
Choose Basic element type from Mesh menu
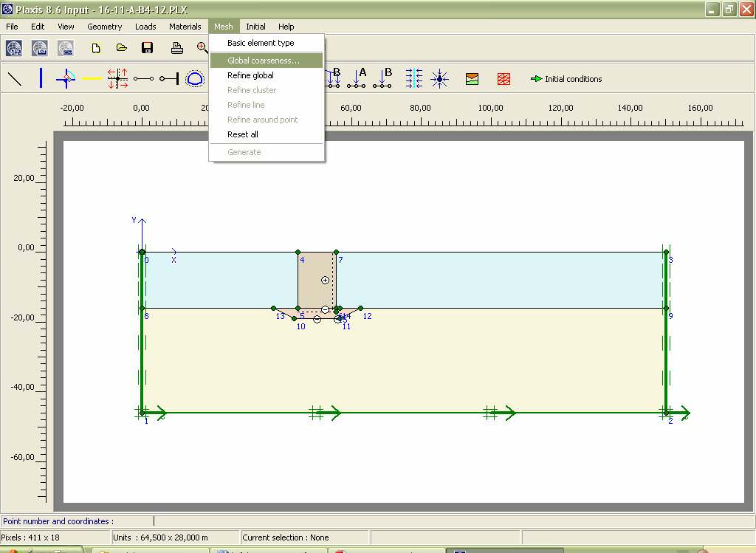click(x=267, y=43)
